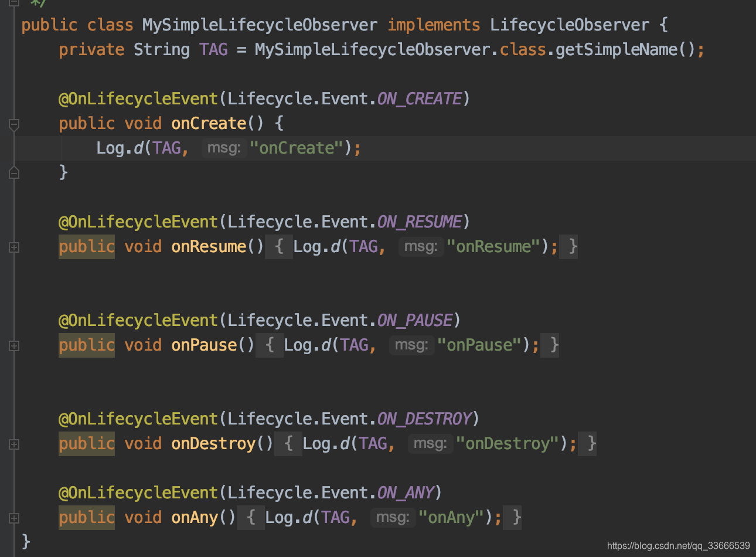The image size is (756, 557).
Task: Click the closing fold marker of onCreate
Action: pyautogui.click(x=15, y=172)
